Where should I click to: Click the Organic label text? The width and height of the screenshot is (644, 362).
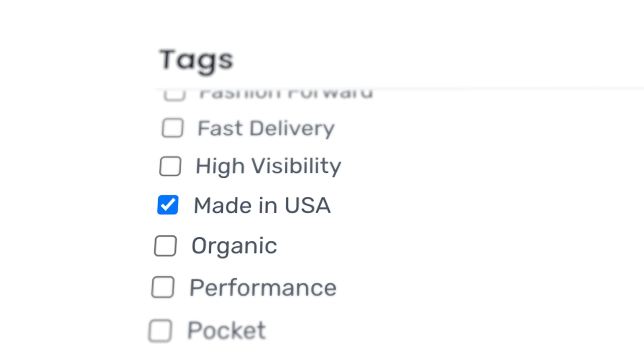(234, 246)
